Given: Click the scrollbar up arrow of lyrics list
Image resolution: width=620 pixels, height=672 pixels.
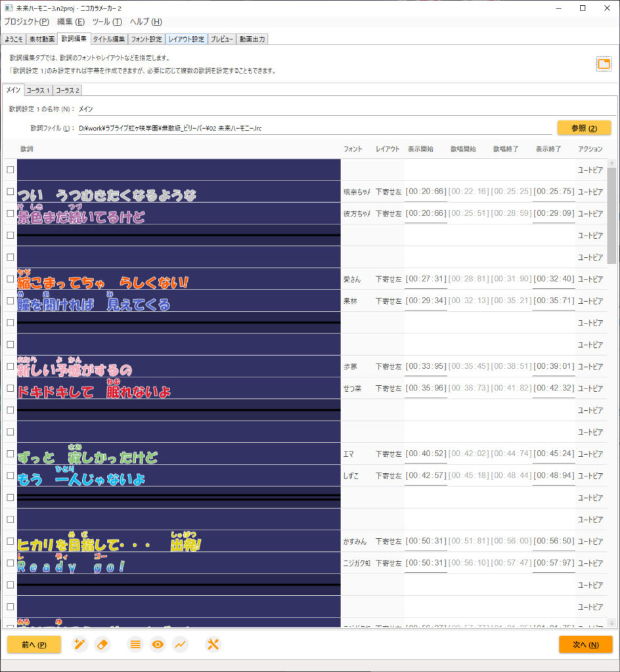Looking at the screenshot, I should (612, 163).
